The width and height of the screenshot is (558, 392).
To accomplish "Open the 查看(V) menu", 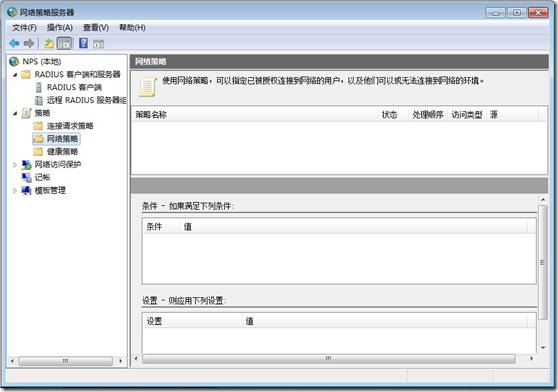I will pos(96,28).
